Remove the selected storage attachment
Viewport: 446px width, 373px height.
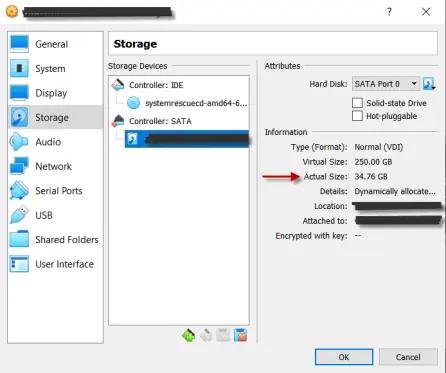click(240, 335)
